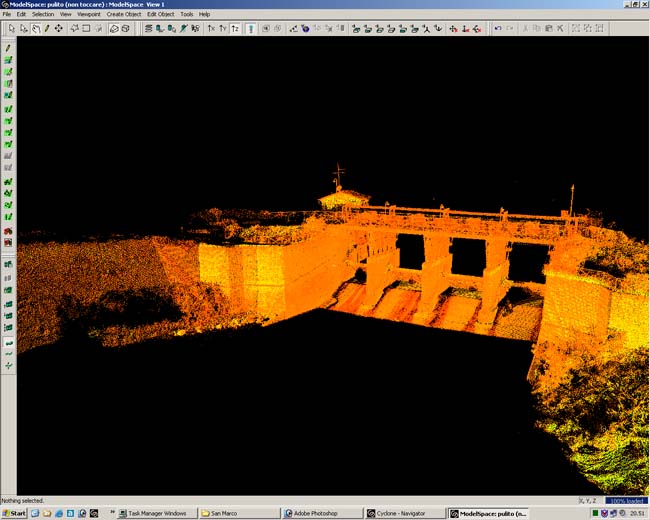Expand the Selection menu
Screen dimensions: 650x520
[x=43, y=14]
